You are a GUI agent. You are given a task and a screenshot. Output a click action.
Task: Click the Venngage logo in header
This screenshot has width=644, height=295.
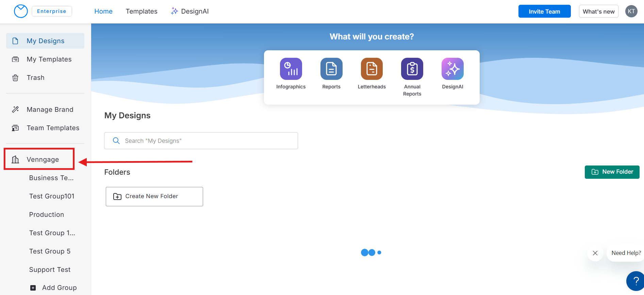(21, 11)
